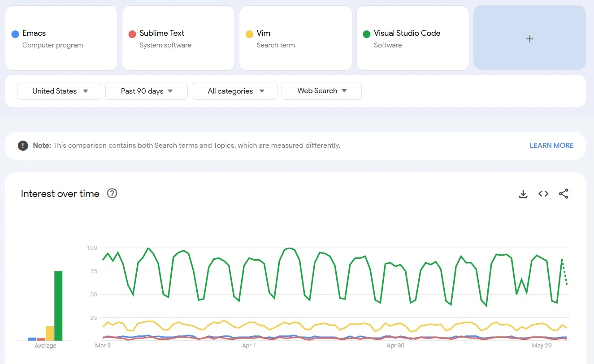Click the 50 y-axis value
This screenshot has width=594, height=364.
tap(93, 294)
